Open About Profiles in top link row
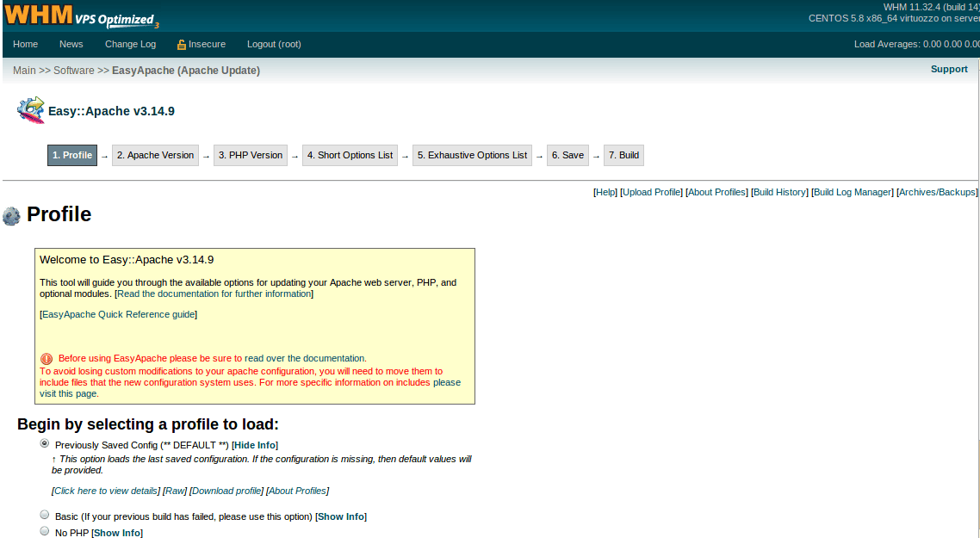Image resolution: width=980 pixels, height=544 pixels. coord(716,192)
